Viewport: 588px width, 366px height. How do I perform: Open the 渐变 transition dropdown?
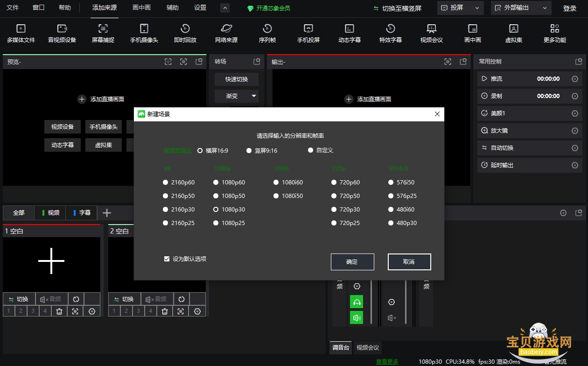(237, 96)
